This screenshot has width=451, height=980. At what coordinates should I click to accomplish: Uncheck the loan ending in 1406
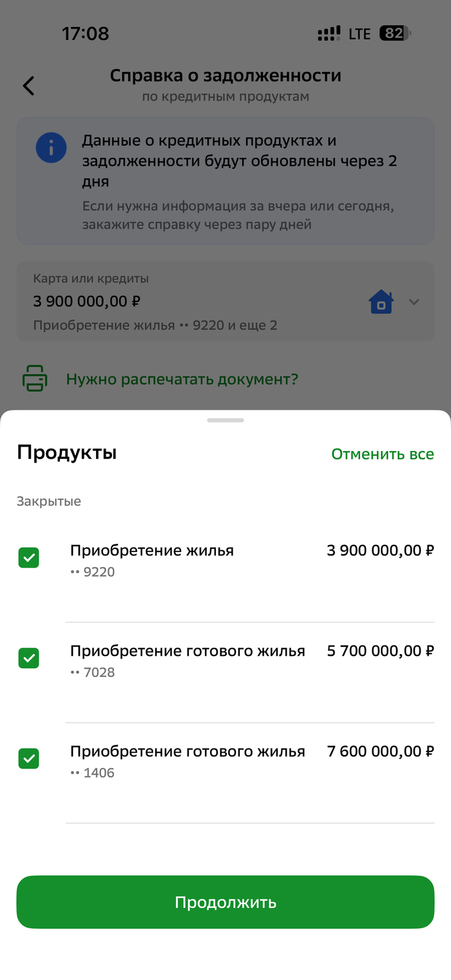[x=29, y=759]
